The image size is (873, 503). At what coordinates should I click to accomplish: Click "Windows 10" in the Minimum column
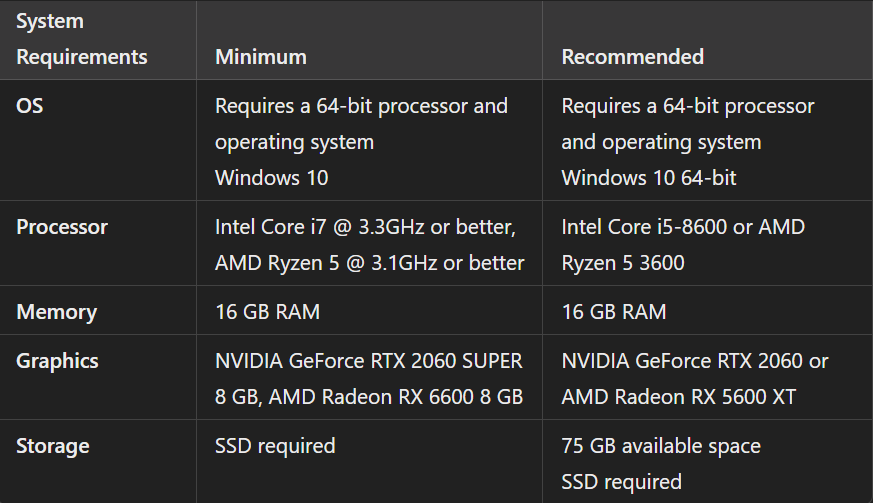[271, 178]
